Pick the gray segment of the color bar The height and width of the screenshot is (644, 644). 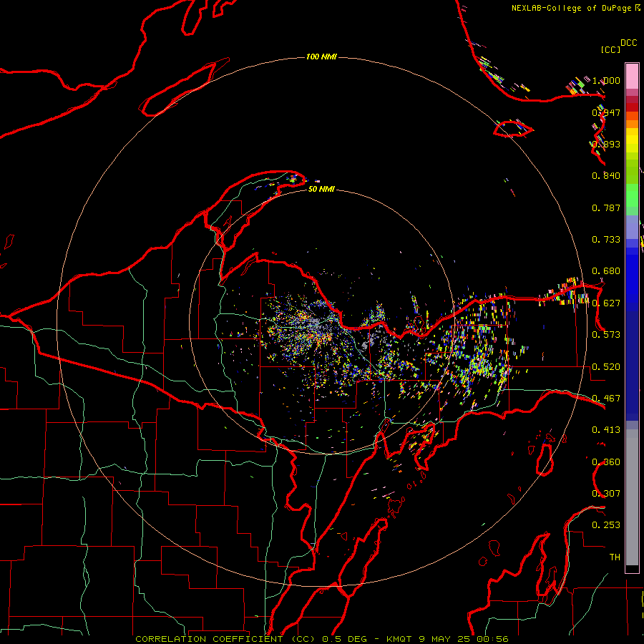(x=632, y=497)
